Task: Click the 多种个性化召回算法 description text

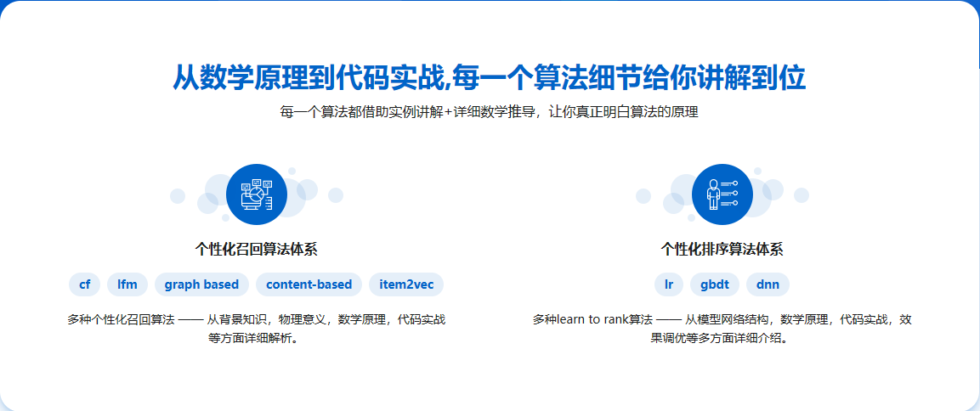Action: [256, 329]
